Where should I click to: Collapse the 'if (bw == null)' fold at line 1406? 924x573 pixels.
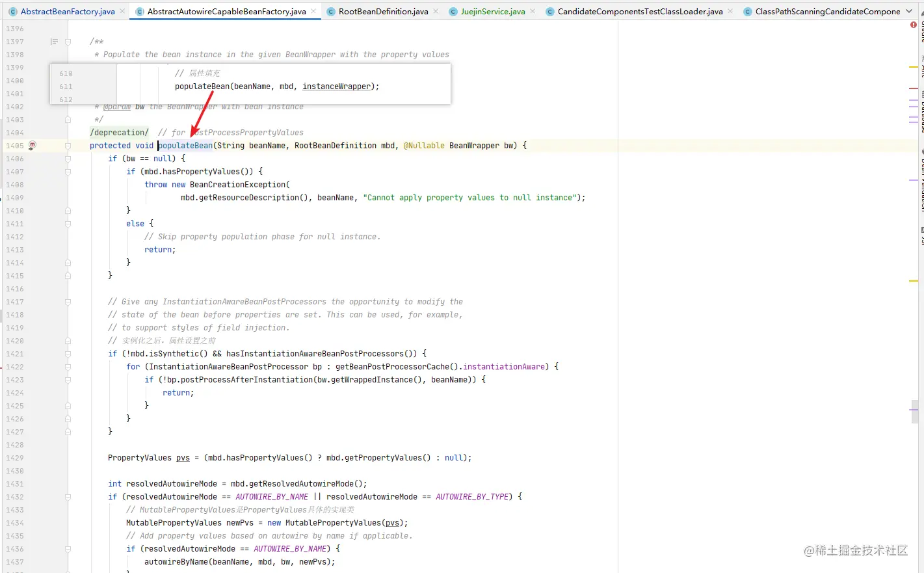[68, 159]
